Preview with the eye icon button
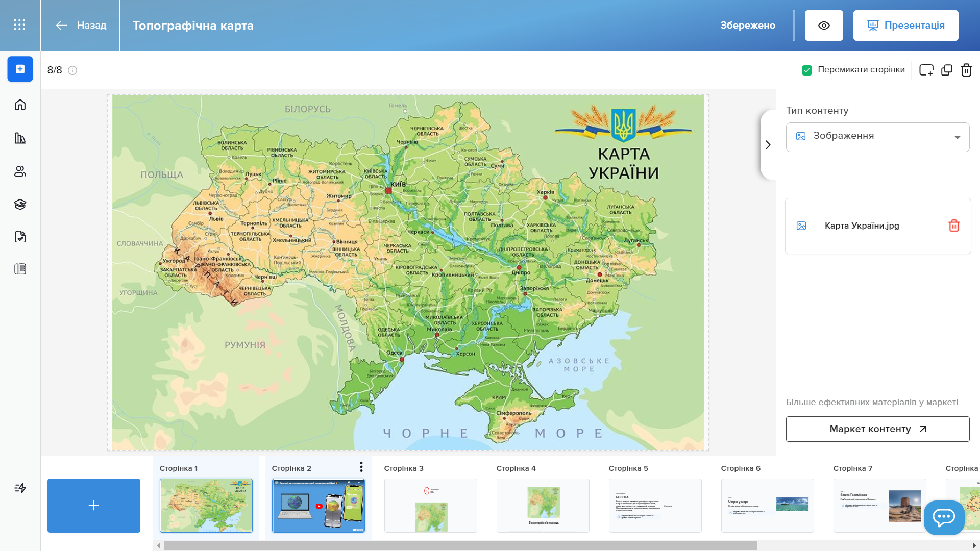Screen dimensions: 980x551 pyautogui.click(x=824, y=26)
